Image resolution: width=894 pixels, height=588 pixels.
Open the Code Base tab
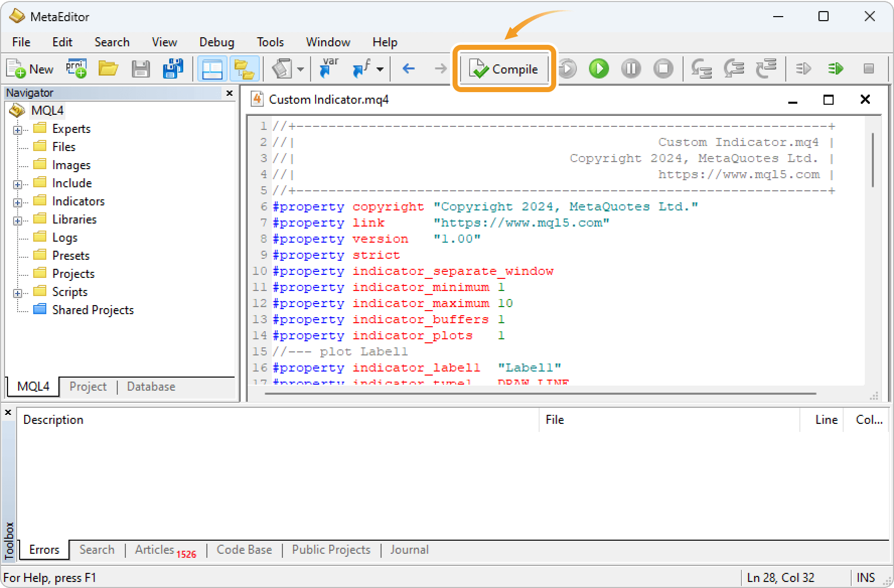(244, 550)
